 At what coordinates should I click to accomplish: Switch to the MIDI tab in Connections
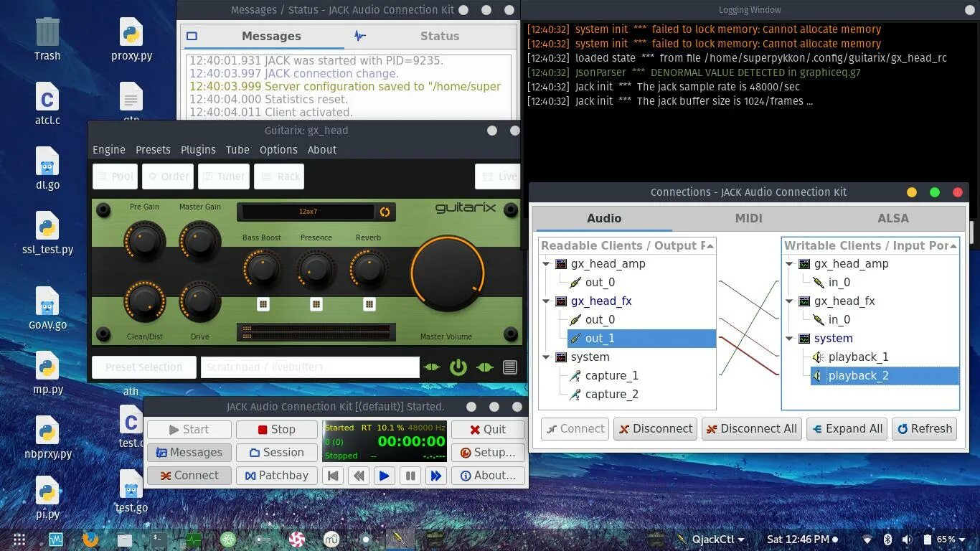748,219
